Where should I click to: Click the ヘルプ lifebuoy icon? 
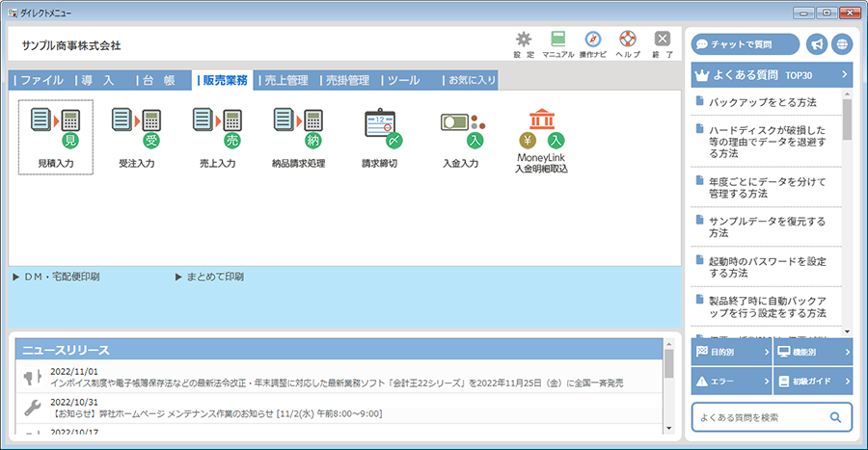(628, 40)
